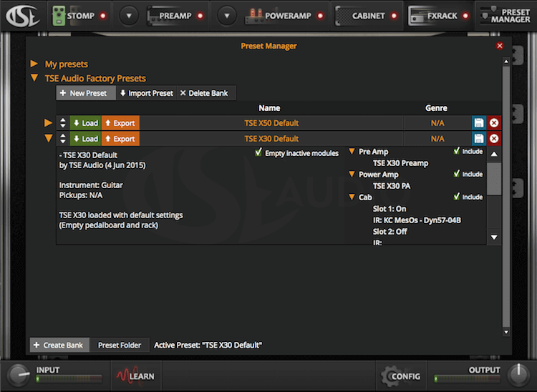The image size is (537, 392).
Task: Click the Input gain knob
Action: pos(19,376)
